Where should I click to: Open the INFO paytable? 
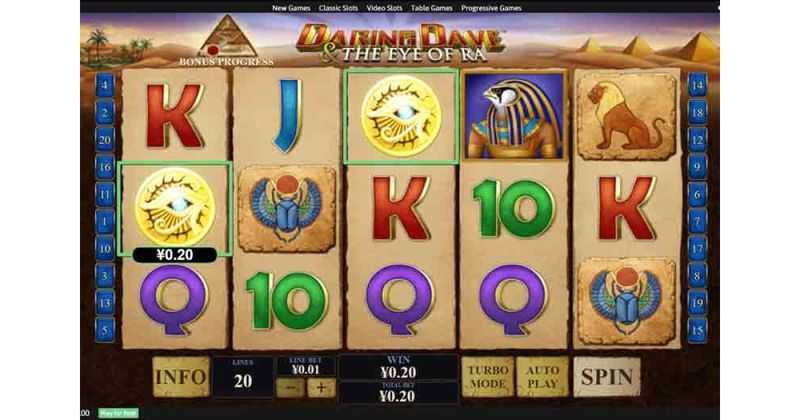point(181,377)
